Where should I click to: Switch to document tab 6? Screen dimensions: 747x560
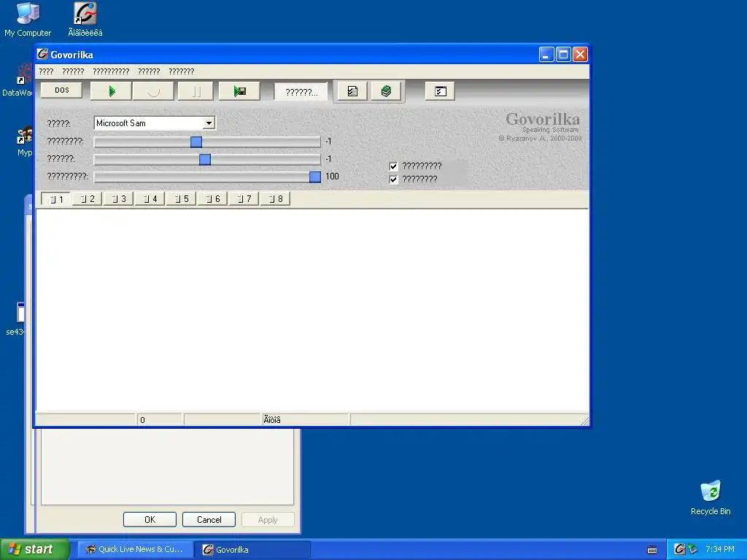coord(213,199)
